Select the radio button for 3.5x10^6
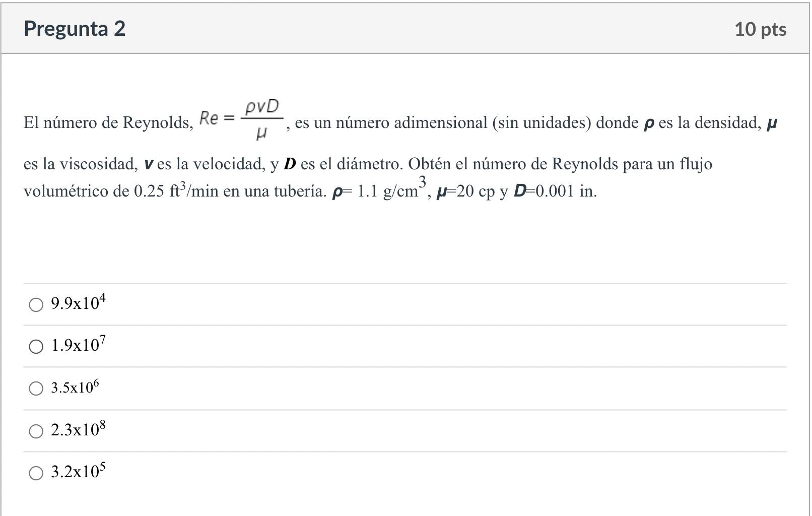 36,389
